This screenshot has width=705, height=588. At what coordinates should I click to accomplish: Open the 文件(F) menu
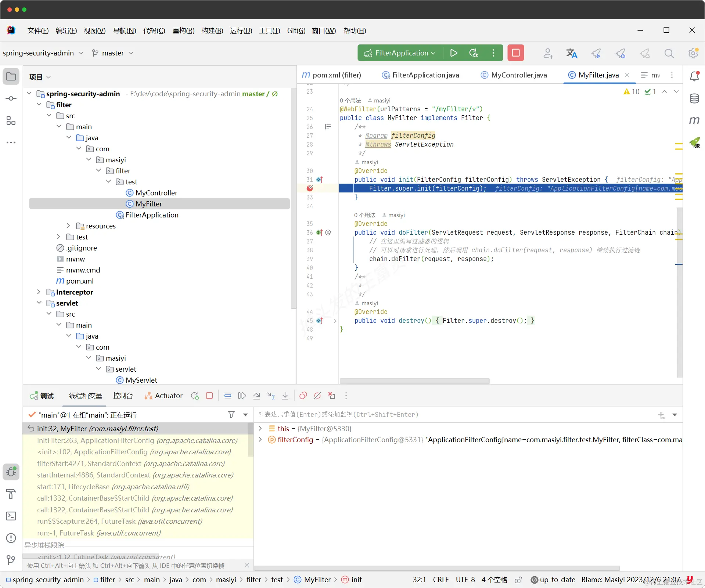[x=38, y=30]
